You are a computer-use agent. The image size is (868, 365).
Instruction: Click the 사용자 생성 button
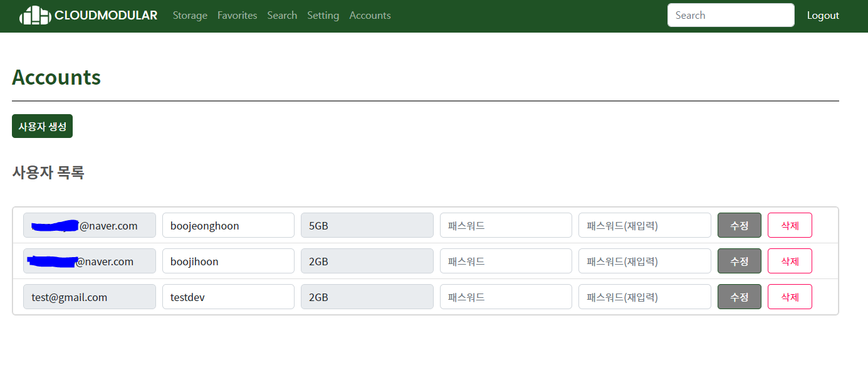[42, 126]
